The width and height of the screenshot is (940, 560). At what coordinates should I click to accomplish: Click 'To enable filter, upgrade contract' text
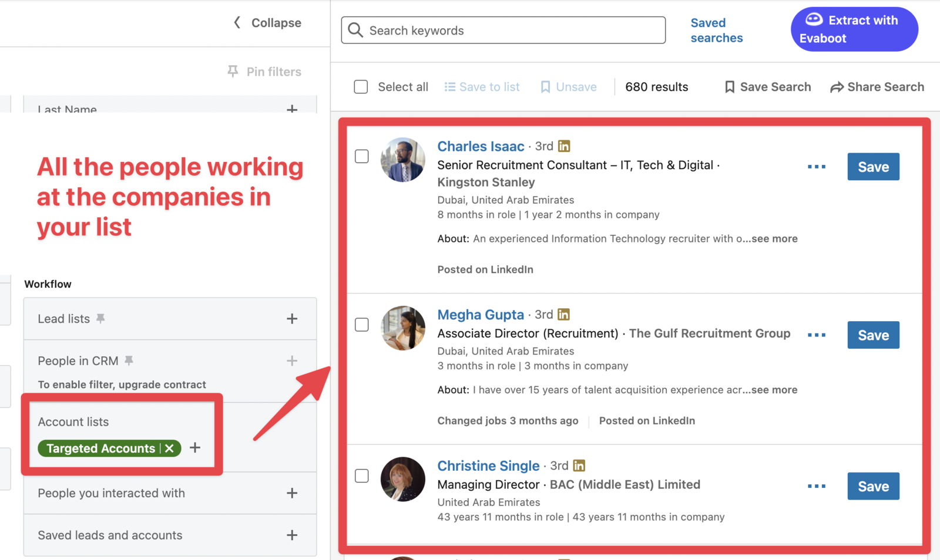click(122, 384)
